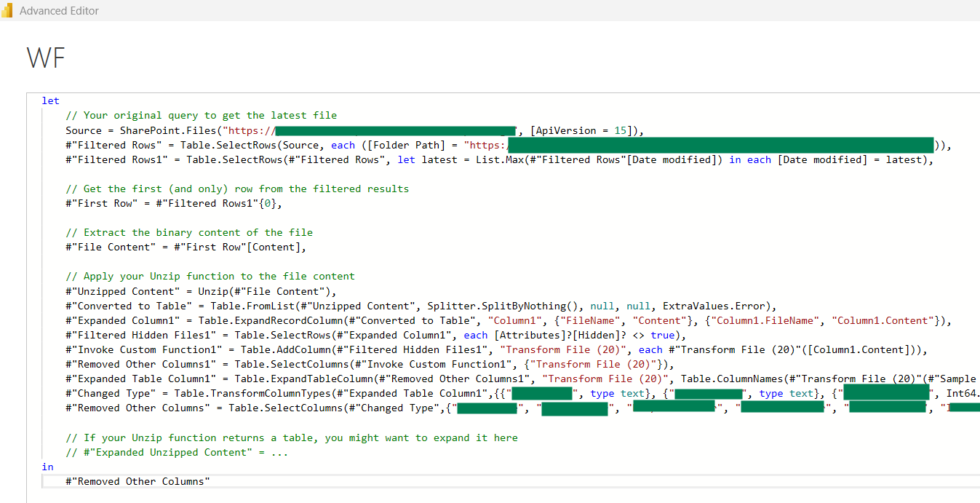Click the Power BI logo in title bar

[7, 11]
